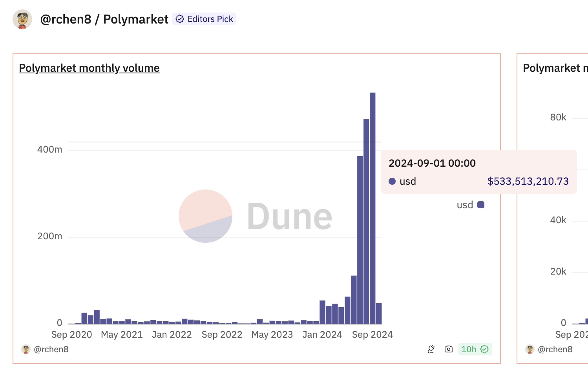Open the @rchen8 author link under the monthly volume chart
Viewport: 588px width, 375px height.
(51, 349)
